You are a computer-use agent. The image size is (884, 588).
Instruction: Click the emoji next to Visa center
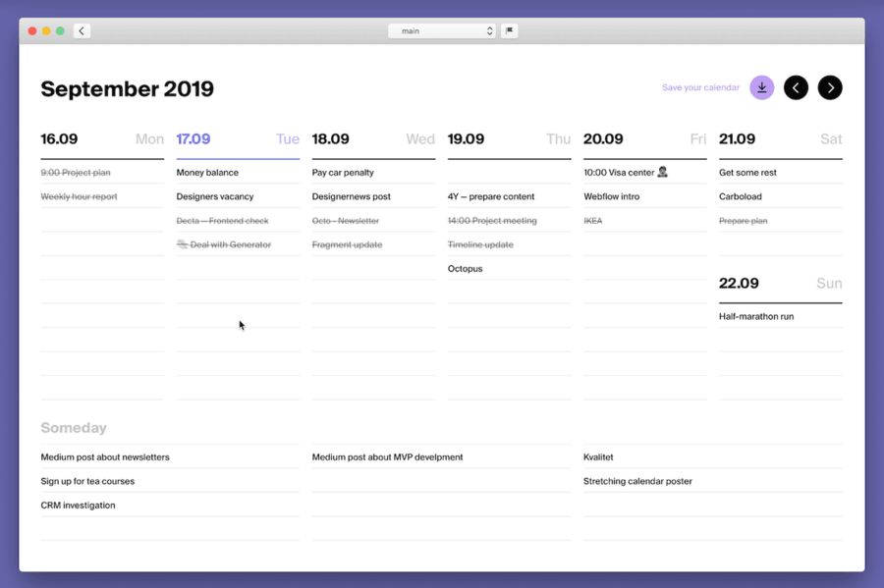(662, 172)
